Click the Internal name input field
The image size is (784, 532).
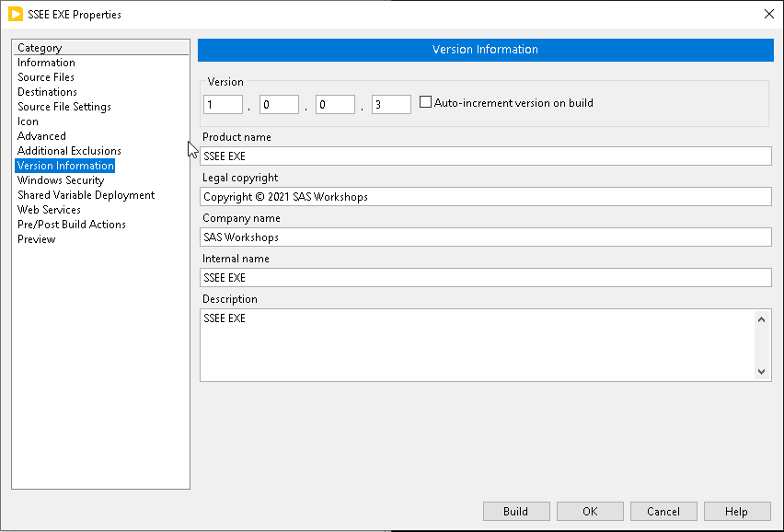(x=486, y=277)
